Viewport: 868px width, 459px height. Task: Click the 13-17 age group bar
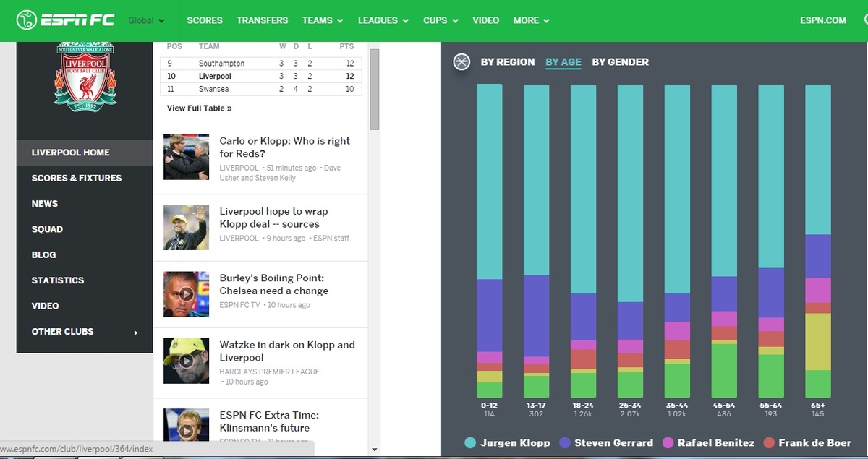pos(536,241)
